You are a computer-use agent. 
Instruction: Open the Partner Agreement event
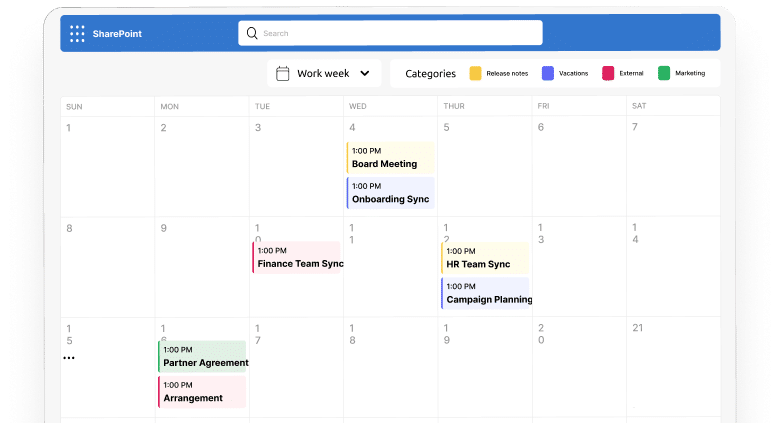click(203, 357)
